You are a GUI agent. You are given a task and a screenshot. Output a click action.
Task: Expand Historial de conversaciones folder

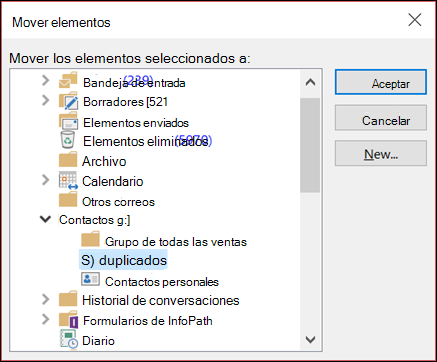[46, 299]
